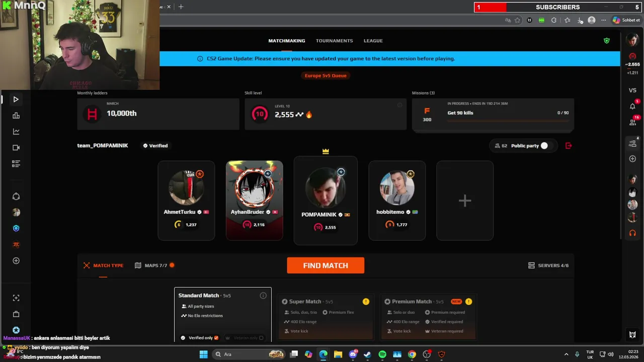Open the Skill level 2,555 card
Viewport: 644px width, 362px height.
point(326,114)
